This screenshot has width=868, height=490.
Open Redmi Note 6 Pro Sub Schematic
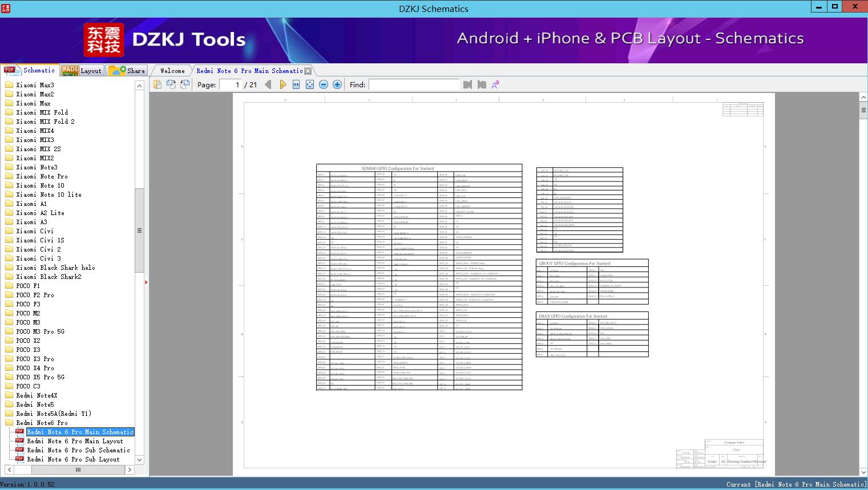(78, 450)
